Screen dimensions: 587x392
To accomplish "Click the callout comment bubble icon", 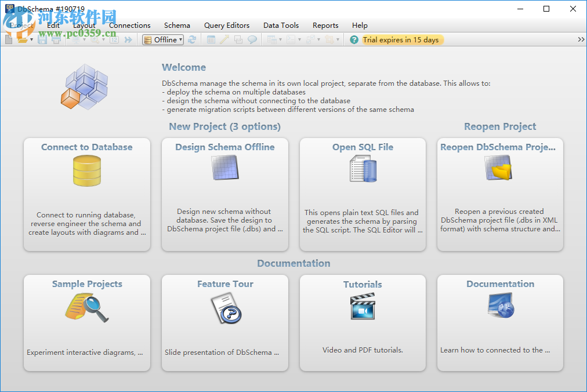I will tap(252, 39).
